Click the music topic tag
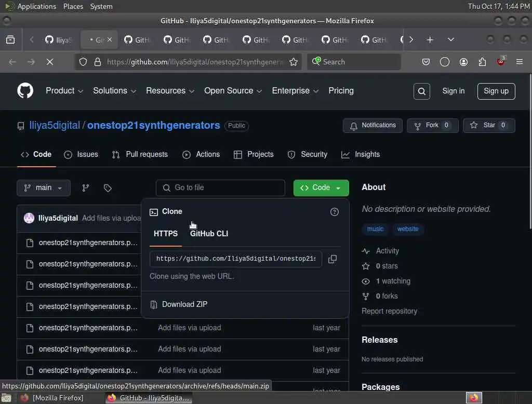The image size is (532, 404). click(375, 229)
